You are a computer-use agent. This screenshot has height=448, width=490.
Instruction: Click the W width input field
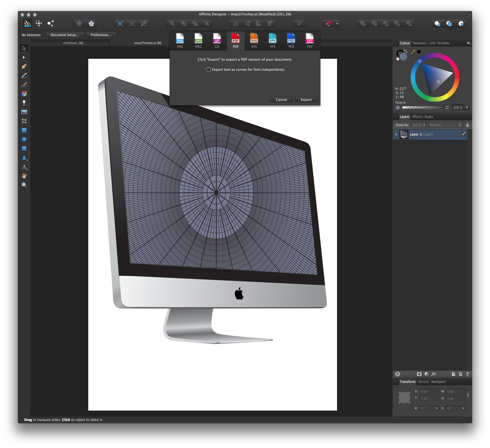[456, 391]
